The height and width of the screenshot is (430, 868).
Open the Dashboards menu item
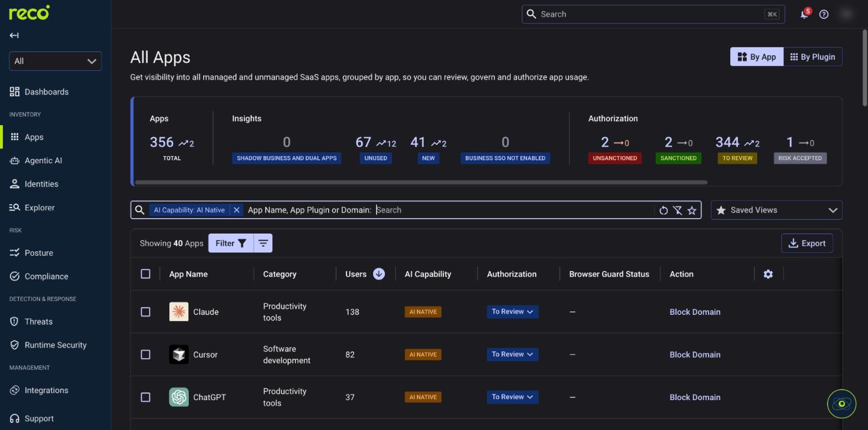tap(46, 92)
